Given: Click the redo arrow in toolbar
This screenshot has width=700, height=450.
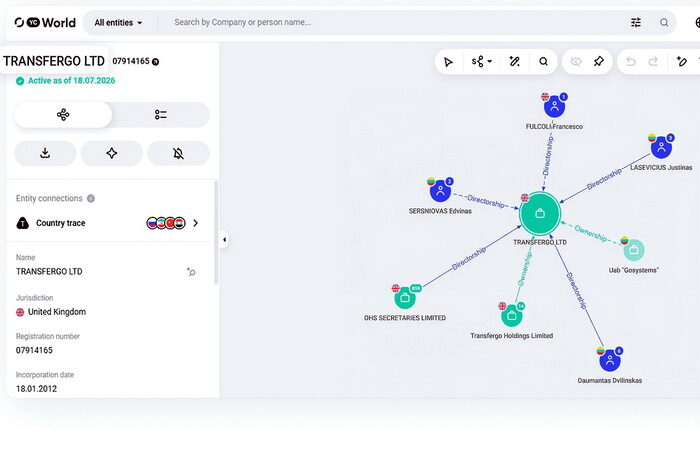Looking at the screenshot, I should pyautogui.click(x=653, y=62).
